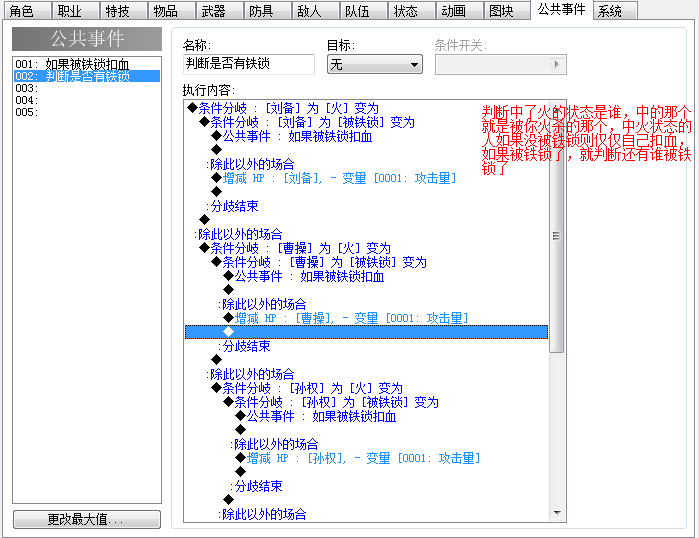Select 公共事件 call line under 刘备 branch
Image resolution: width=699 pixels, height=538 pixels.
[x=366, y=136]
